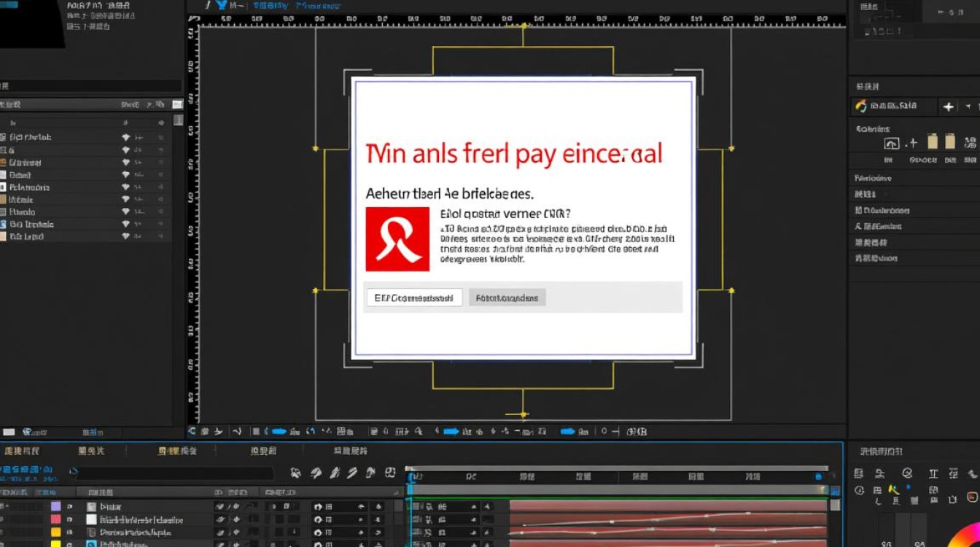Click the red label swatch of second timeline layer

tap(55, 519)
